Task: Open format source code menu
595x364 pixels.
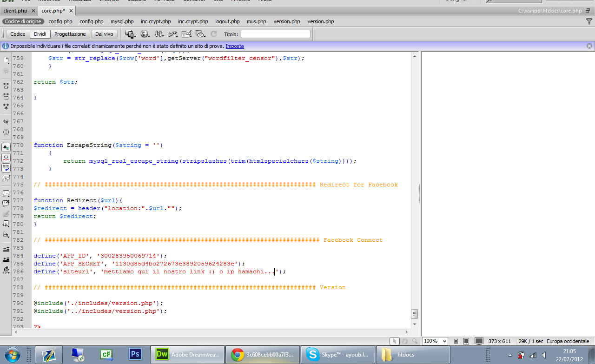Action: [6, 270]
